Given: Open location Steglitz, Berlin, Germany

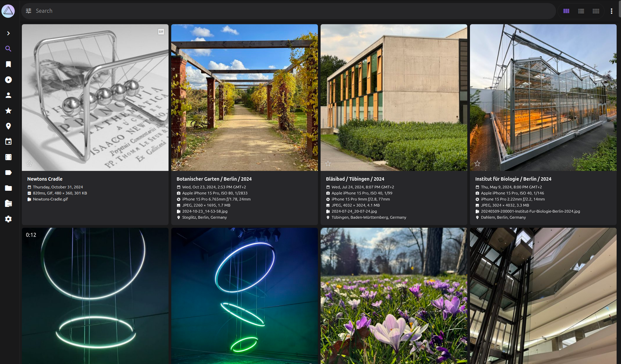Looking at the screenshot, I should click(205, 217).
